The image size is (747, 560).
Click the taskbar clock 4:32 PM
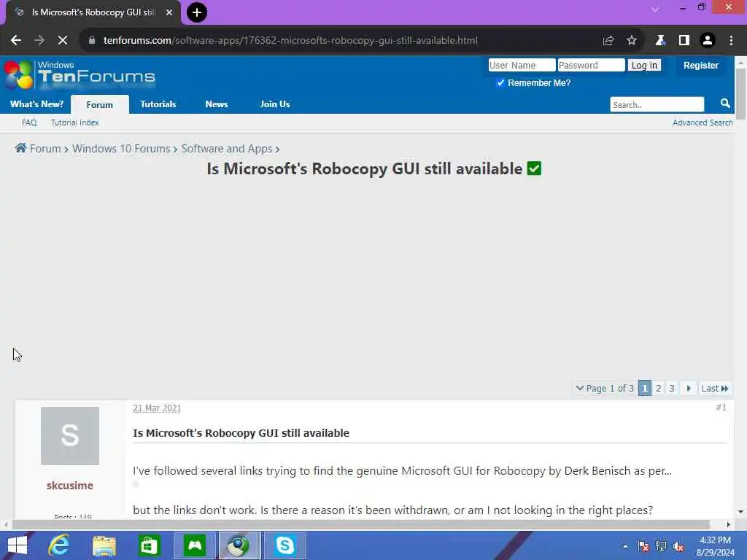[715, 540]
